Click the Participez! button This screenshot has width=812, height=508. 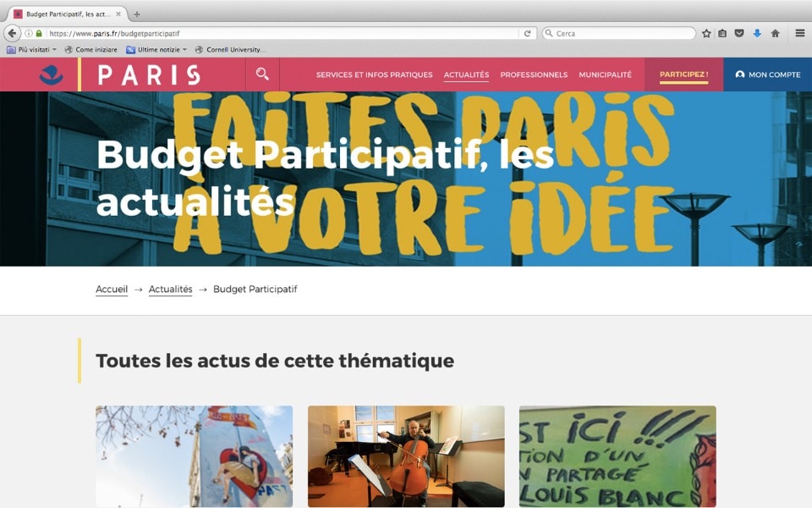(x=683, y=75)
